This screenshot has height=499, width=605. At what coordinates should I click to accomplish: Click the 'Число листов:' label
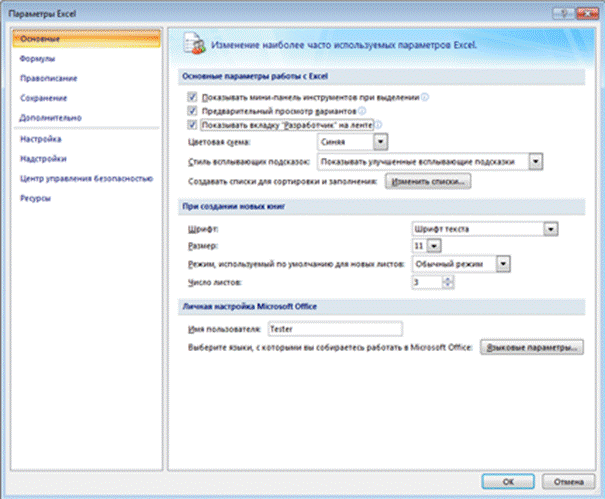click(x=215, y=282)
